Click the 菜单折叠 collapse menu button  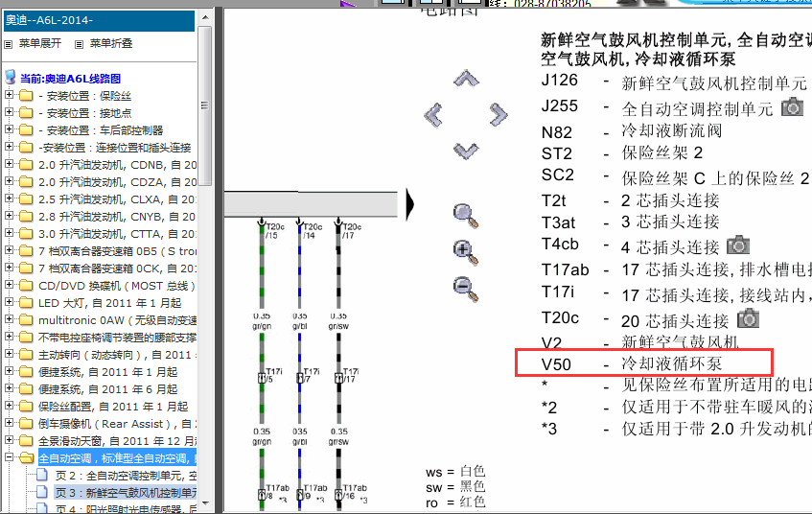[x=104, y=43]
